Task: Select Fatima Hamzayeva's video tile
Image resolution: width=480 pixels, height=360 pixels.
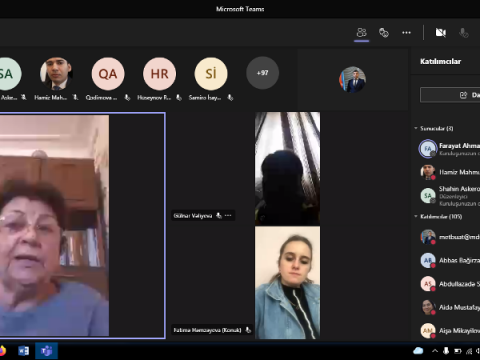Action: [287, 283]
